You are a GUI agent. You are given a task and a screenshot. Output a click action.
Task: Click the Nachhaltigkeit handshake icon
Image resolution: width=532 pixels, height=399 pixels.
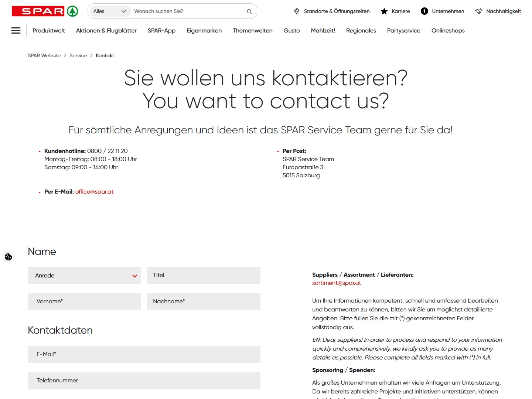coord(479,11)
